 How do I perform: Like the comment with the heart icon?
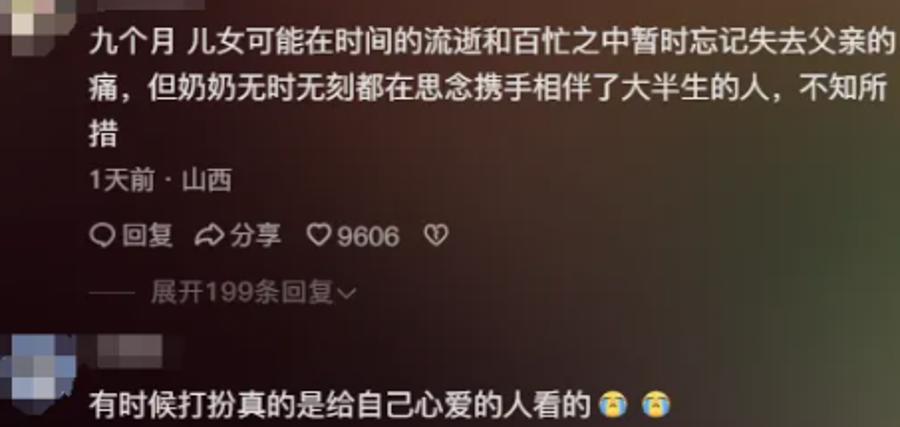(x=319, y=235)
